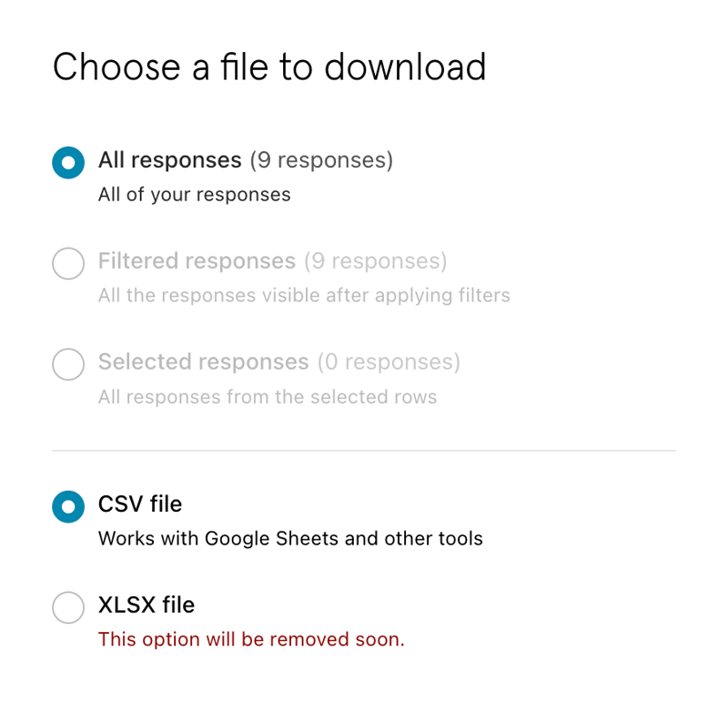Select the Selected responses radio button
This screenshot has height=702, width=728.
click(67, 364)
